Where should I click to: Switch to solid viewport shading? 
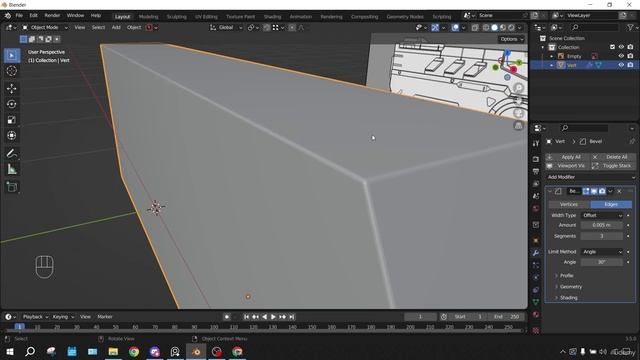494,28
